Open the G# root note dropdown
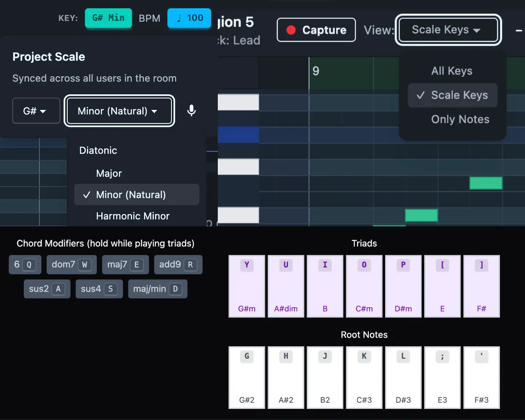 pyautogui.click(x=36, y=111)
